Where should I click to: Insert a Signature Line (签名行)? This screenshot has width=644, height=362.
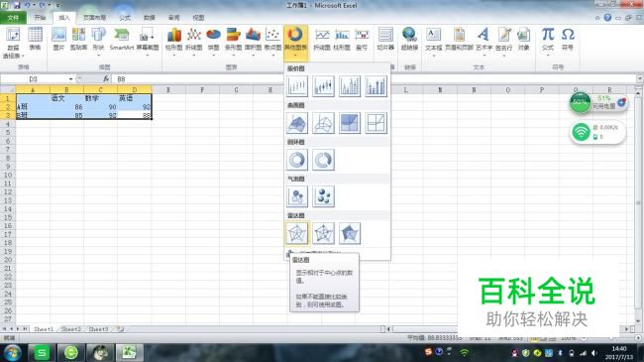tap(504, 41)
